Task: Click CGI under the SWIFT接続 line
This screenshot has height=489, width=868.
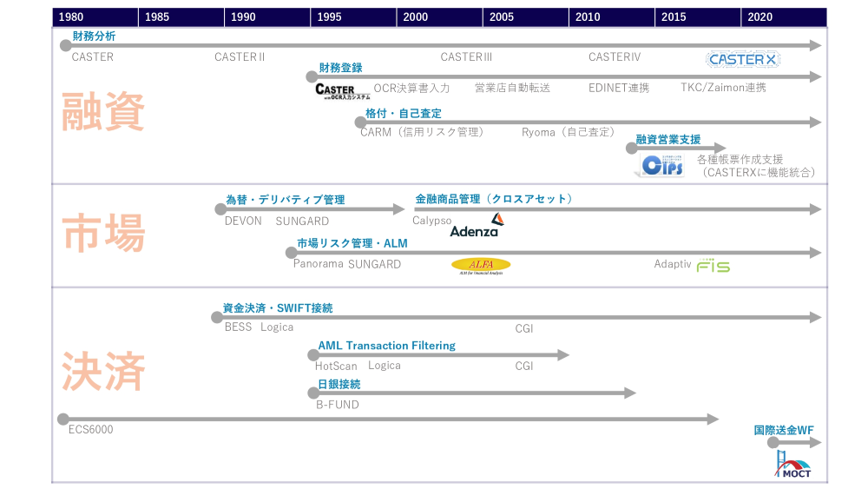Action: (524, 328)
